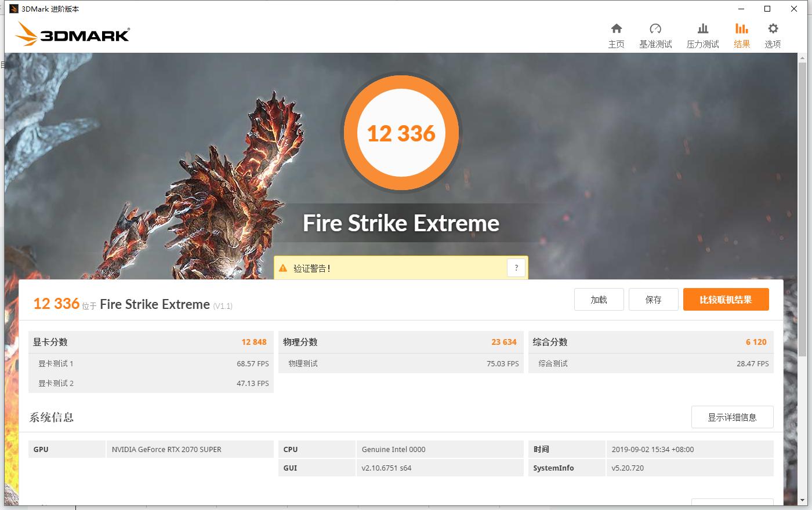Image resolution: width=812 pixels, height=510 pixels.
Task: Open the 压力测试 stress test section
Action: pyautogui.click(x=702, y=35)
